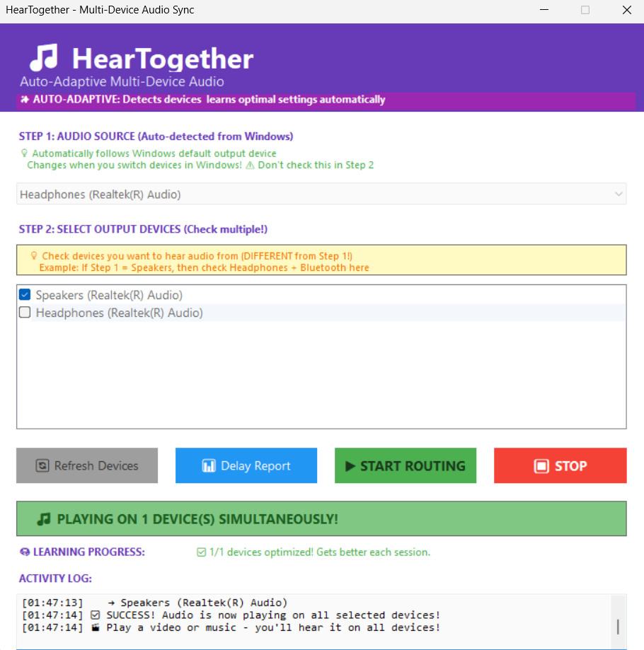Select the Headphones row in output devices list

pyautogui.click(x=321, y=313)
